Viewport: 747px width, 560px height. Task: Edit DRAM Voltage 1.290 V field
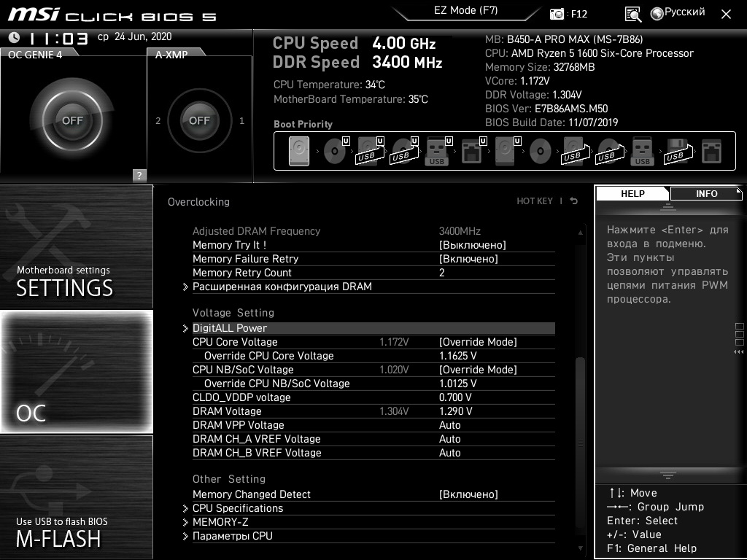(x=455, y=411)
